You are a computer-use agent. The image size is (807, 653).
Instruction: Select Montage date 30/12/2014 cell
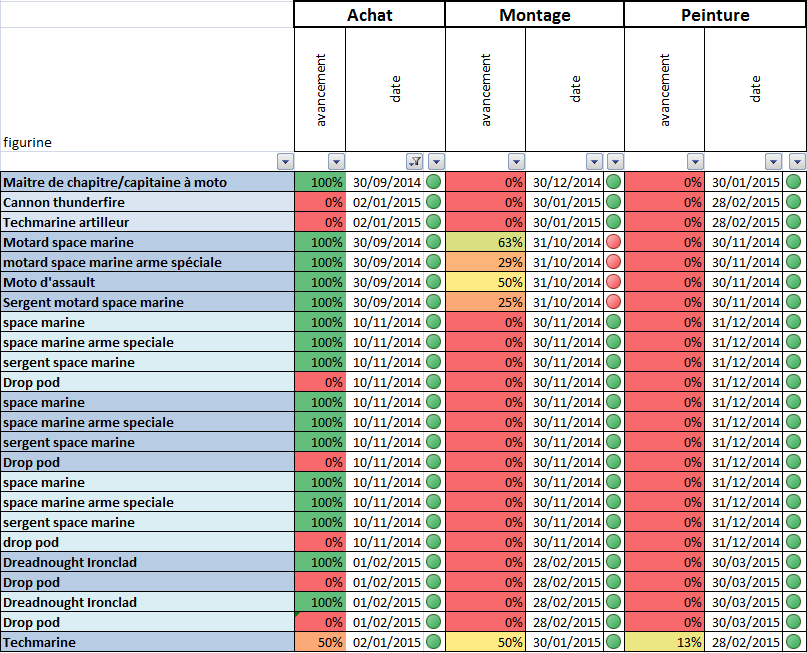(565, 182)
